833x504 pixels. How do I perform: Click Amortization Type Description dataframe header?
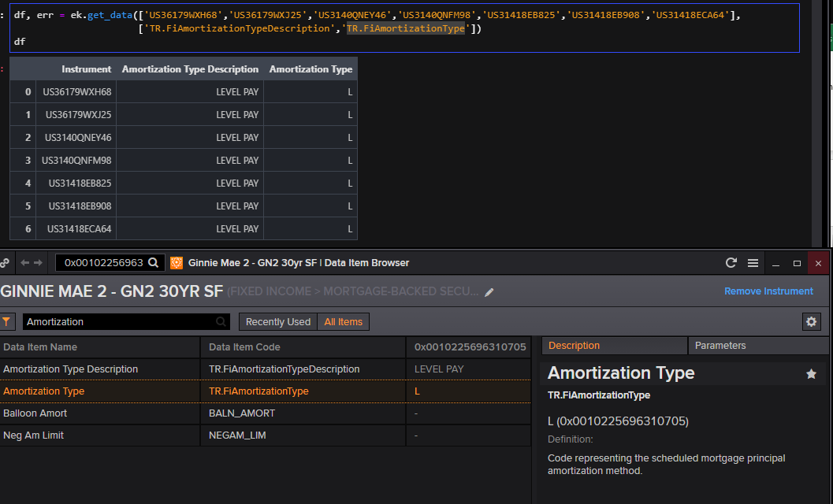tap(190, 69)
